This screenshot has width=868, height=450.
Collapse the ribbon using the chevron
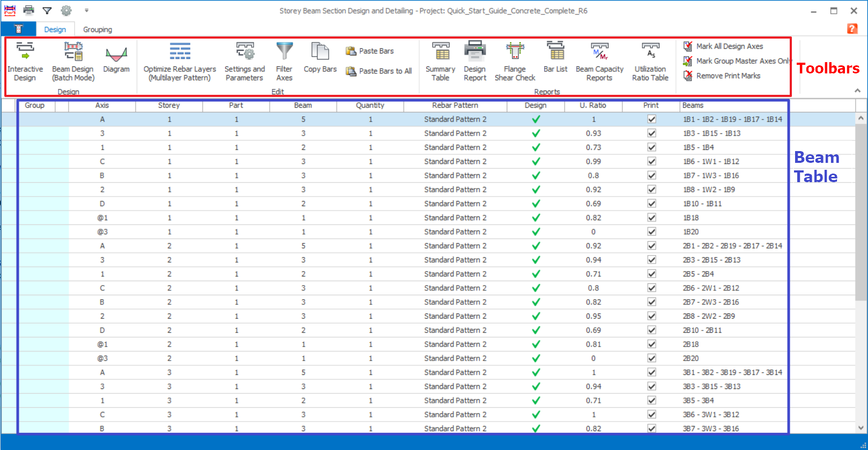tap(857, 91)
